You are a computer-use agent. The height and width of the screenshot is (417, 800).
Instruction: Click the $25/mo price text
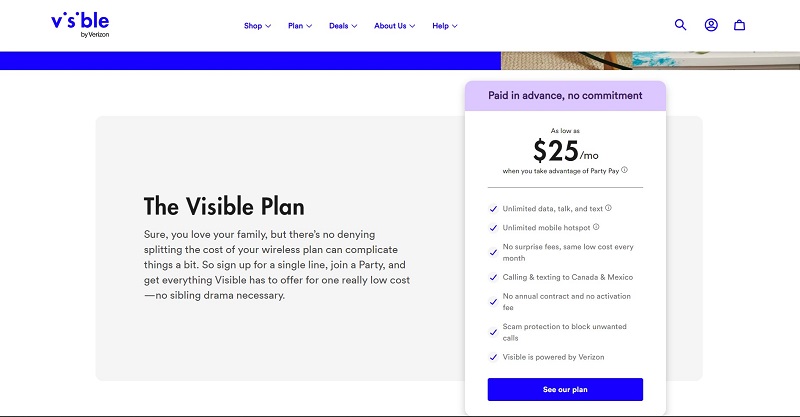click(x=565, y=151)
